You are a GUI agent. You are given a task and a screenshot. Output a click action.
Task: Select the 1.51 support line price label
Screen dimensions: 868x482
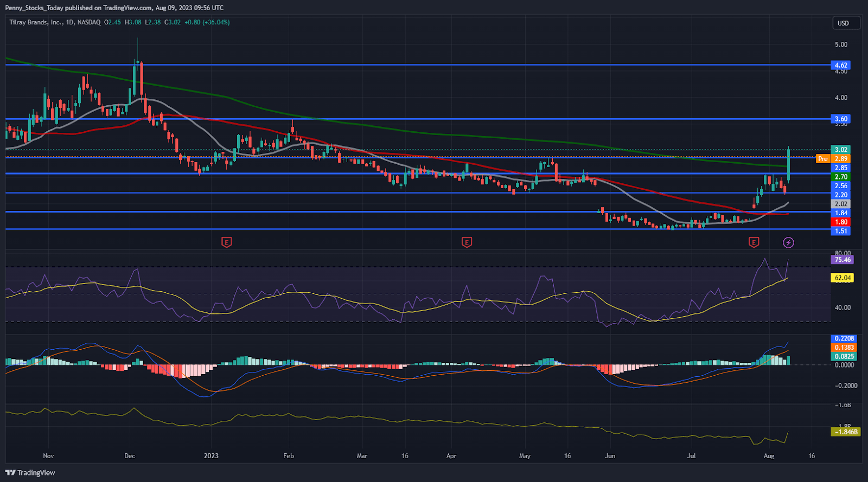pyautogui.click(x=841, y=231)
